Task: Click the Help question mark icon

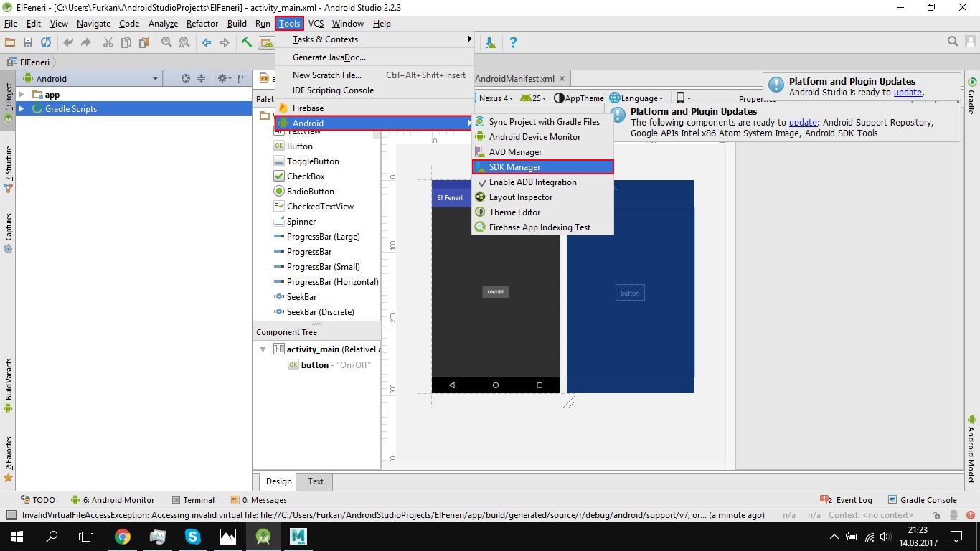Action: click(x=513, y=42)
